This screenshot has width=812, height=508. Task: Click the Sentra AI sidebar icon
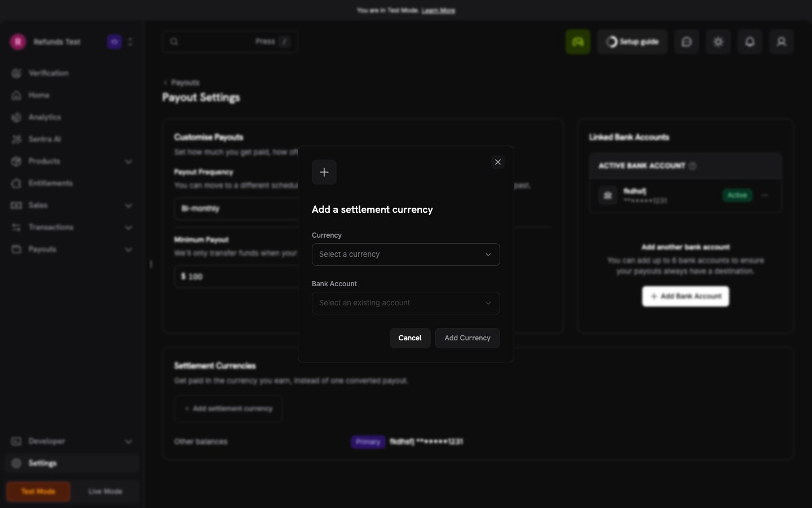pos(16,139)
